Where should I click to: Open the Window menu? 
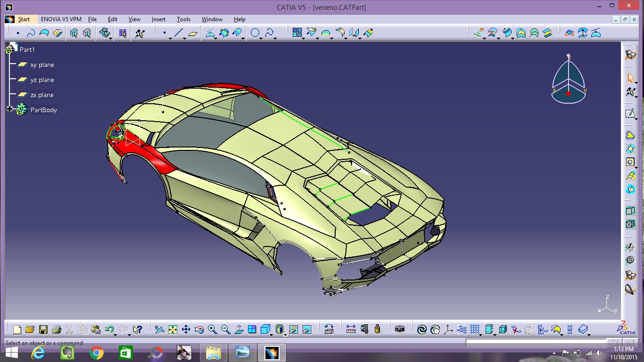[212, 19]
